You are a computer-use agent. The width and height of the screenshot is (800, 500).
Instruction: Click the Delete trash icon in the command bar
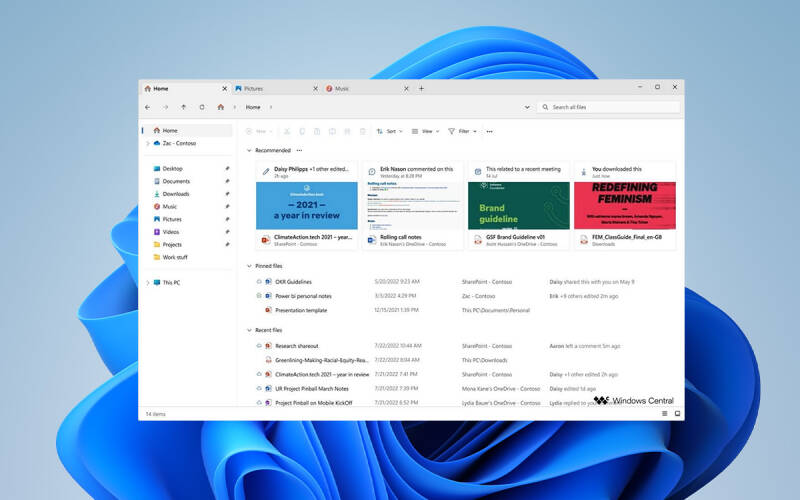(x=363, y=132)
